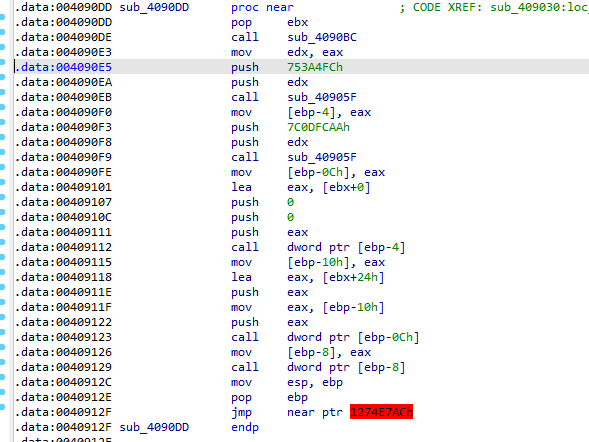This screenshot has width=589, height=442.
Task: Click the CODE XREF sub_409030 reference
Action: point(539,7)
